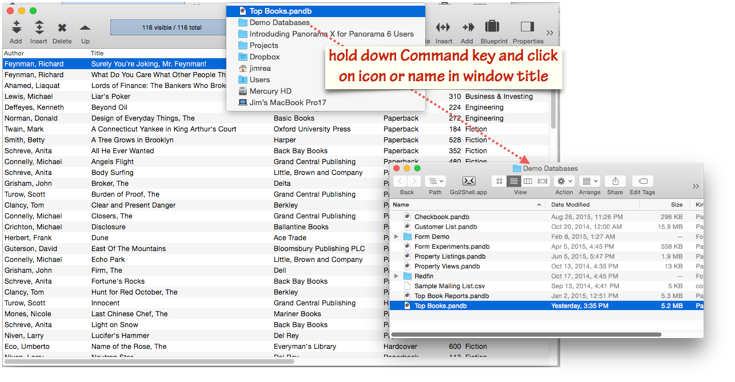735x382 pixels.
Task: Click the Up toolbar icon
Action: pyautogui.click(x=85, y=28)
